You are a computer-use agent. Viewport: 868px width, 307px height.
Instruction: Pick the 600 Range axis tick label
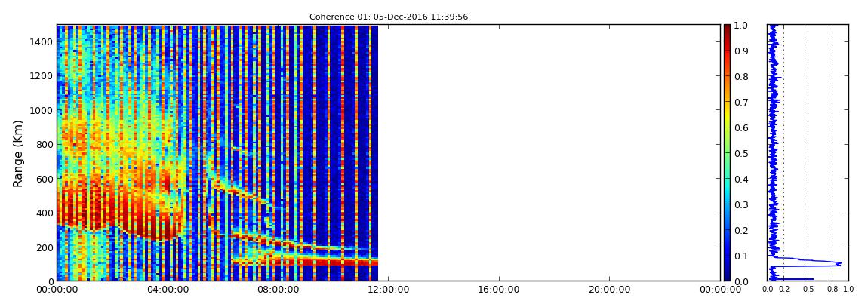pos(44,180)
